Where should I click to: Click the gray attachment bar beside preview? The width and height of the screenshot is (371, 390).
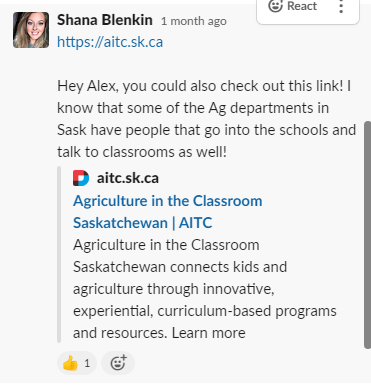59,255
